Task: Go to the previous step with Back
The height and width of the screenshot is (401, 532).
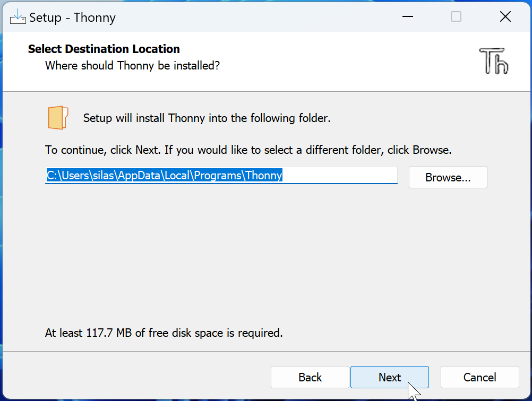Action: 310,377
